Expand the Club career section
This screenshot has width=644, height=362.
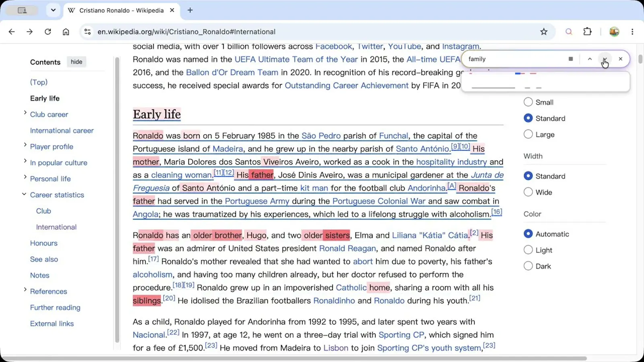(25, 113)
